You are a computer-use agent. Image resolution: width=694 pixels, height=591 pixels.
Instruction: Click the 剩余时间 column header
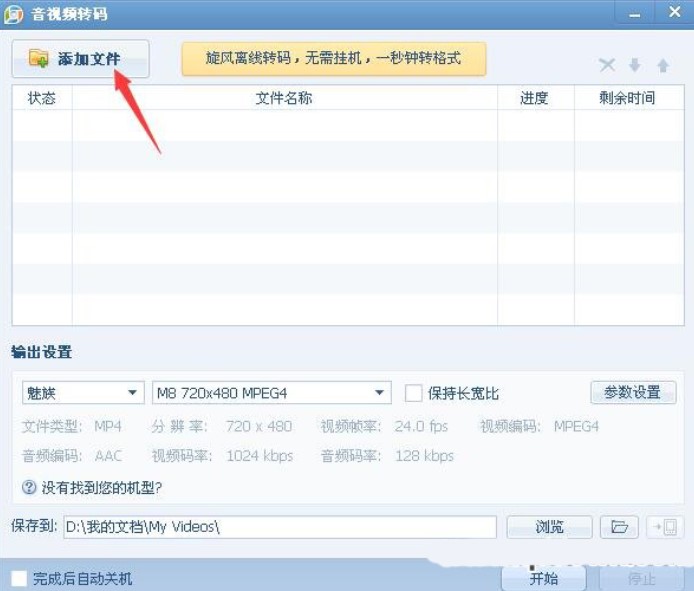coord(629,98)
